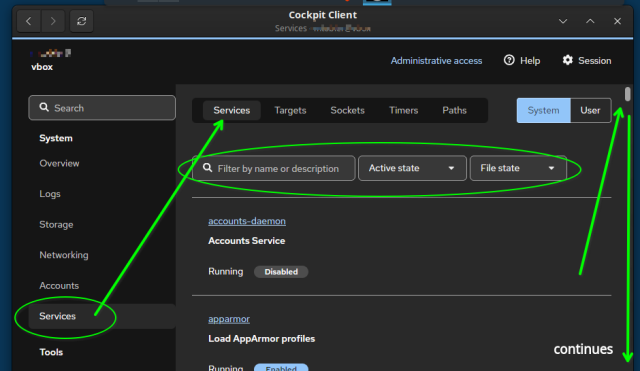Close the Cockpit Client window
The image size is (640, 371).
(617, 21)
